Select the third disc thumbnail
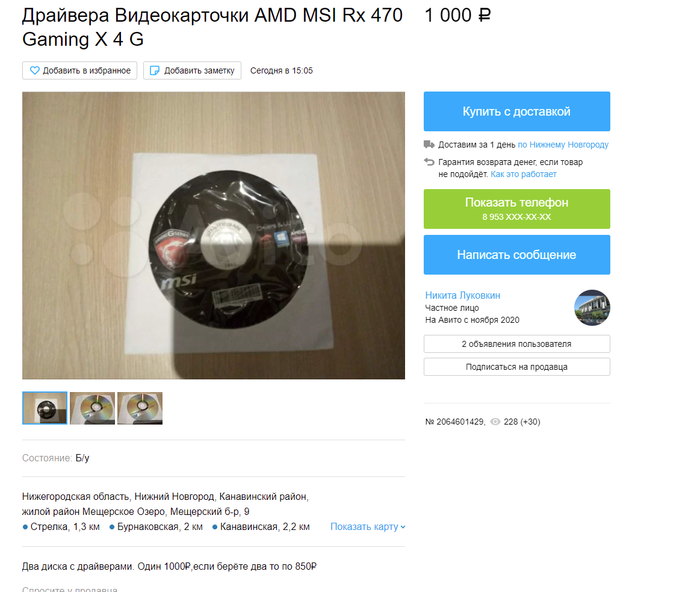This screenshot has height=592, width=700. coord(140,408)
